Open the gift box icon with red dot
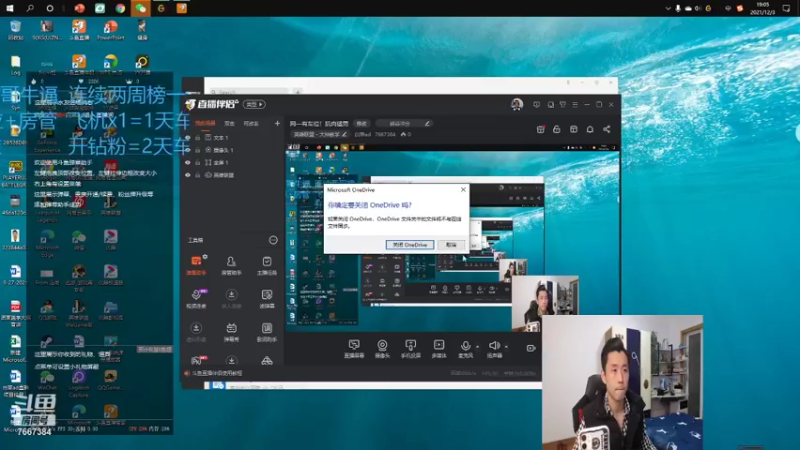Screen dimensions: 800x450 541,130
